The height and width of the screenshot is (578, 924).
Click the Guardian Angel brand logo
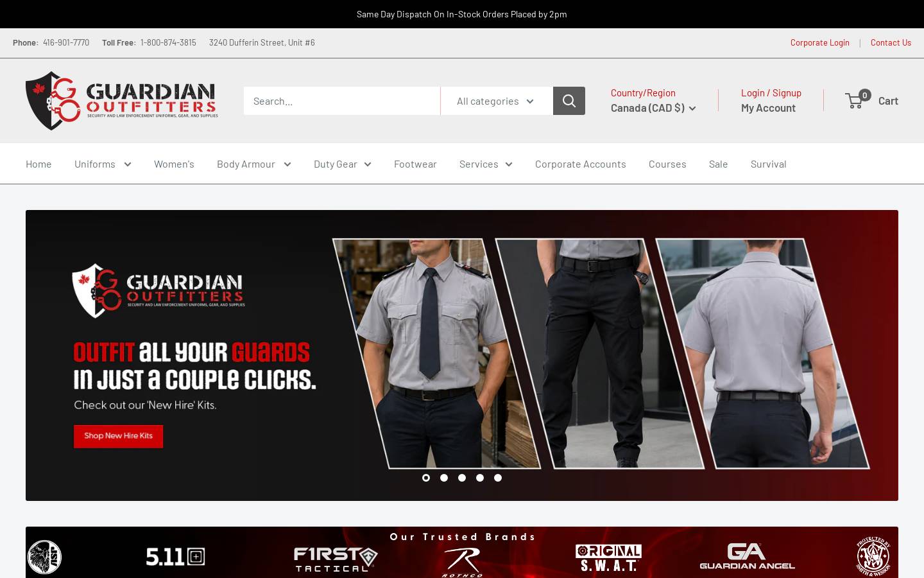[747, 556]
